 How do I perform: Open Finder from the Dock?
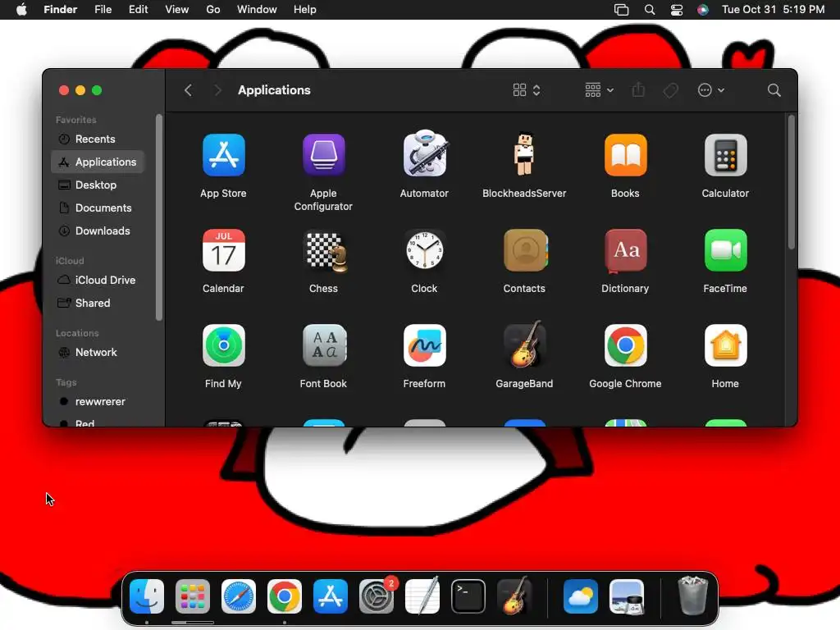(147, 596)
